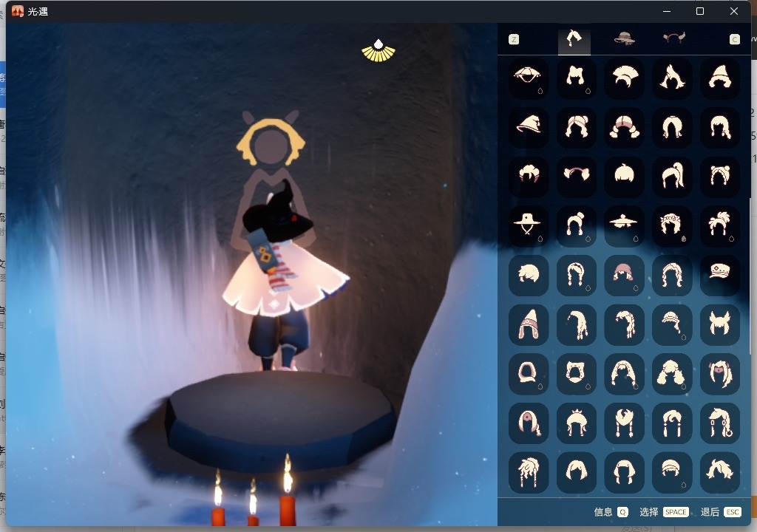Select the plain ring-shaped hood
The image size is (757, 532).
tap(528, 374)
